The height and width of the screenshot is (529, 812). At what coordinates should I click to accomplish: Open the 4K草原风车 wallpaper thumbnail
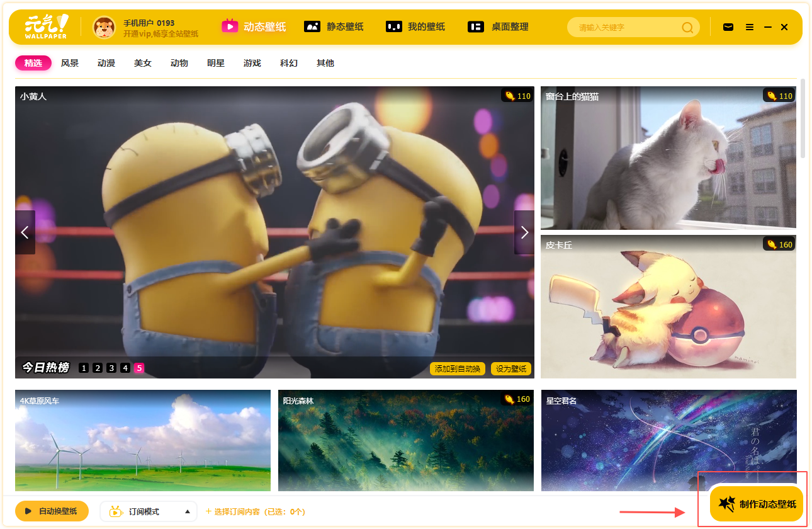(x=143, y=440)
